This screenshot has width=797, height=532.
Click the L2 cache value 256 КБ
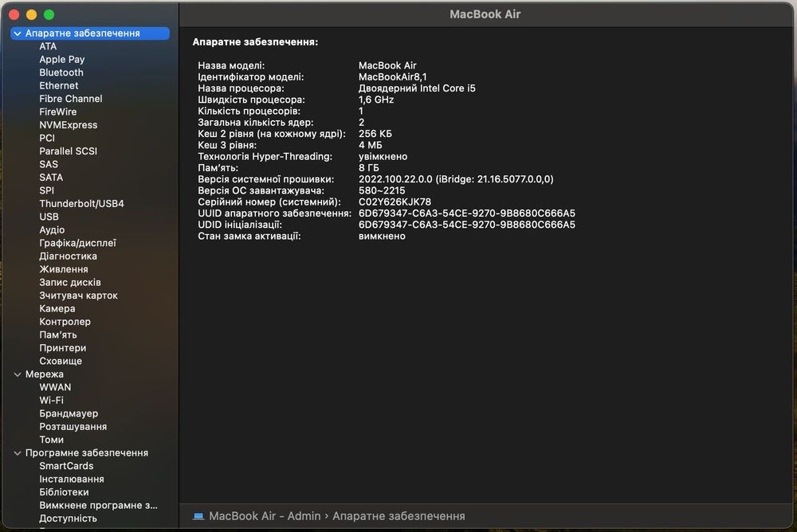(375, 134)
